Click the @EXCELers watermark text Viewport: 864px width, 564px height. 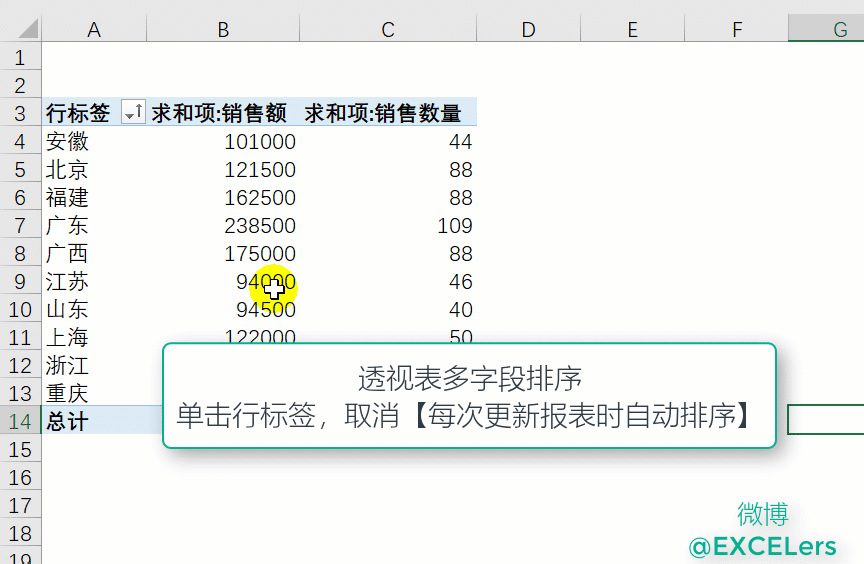[762, 546]
